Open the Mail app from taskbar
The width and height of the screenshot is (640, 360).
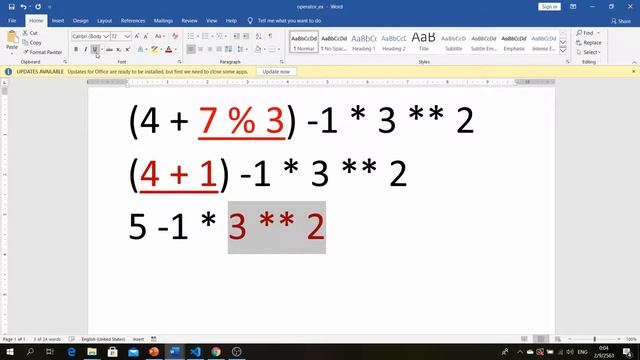pos(133,351)
